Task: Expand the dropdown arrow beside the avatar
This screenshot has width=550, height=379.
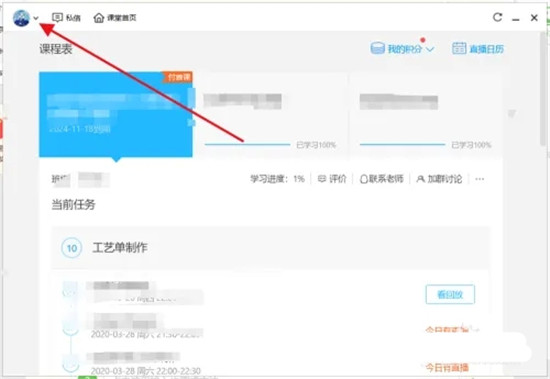Action: (x=36, y=18)
